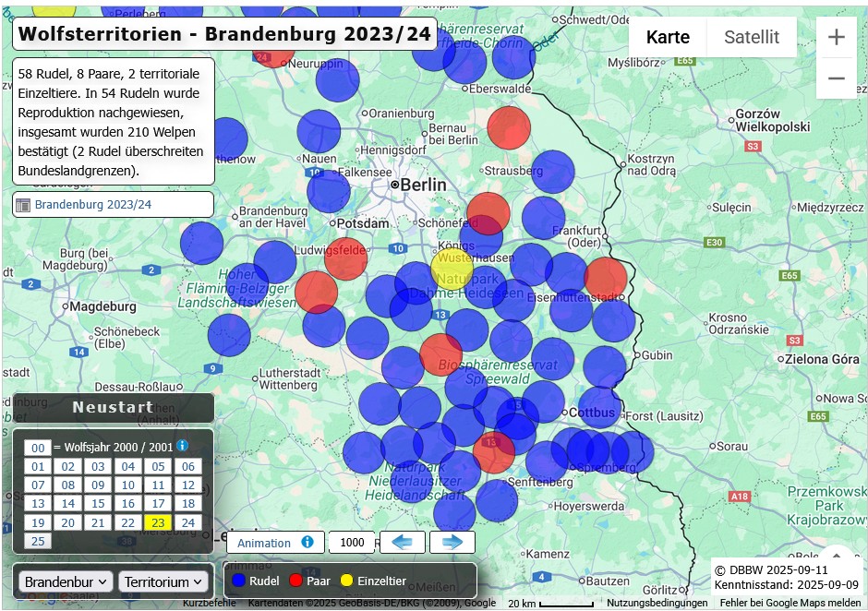Zoom out with the minus button
The width and height of the screenshot is (868, 611).
[836, 78]
